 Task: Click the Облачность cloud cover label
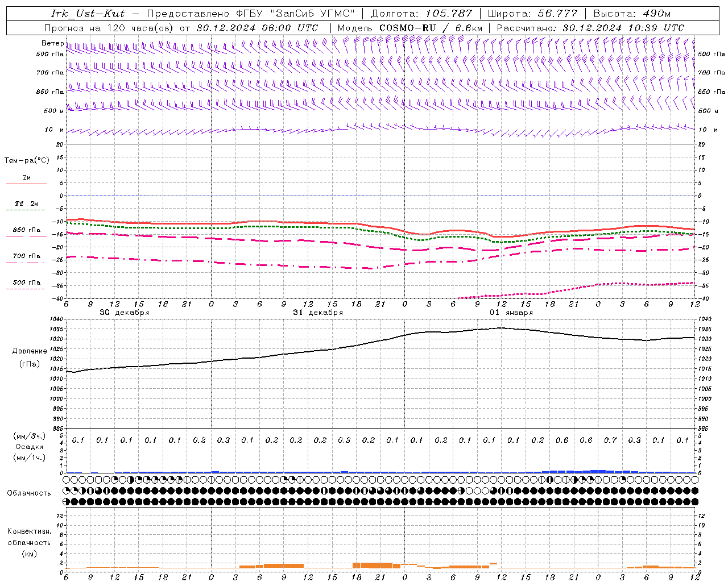pyautogui.click(x=29, y=493)
